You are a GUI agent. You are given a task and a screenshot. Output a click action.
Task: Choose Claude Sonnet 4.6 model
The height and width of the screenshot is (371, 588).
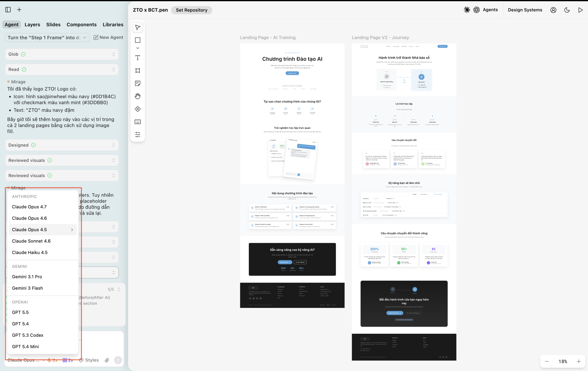43,241
